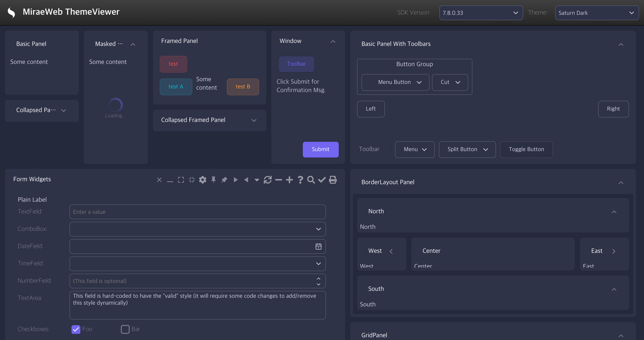Click the orange test B button
644x340 pixels.
(243, 87)
